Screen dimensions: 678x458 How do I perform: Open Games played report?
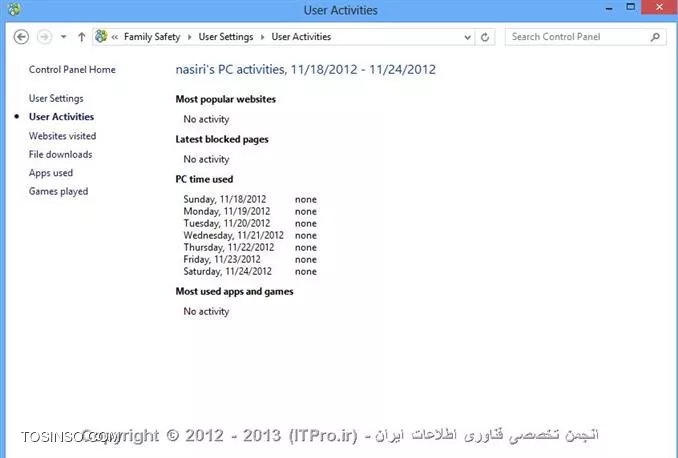pos(58,192)
